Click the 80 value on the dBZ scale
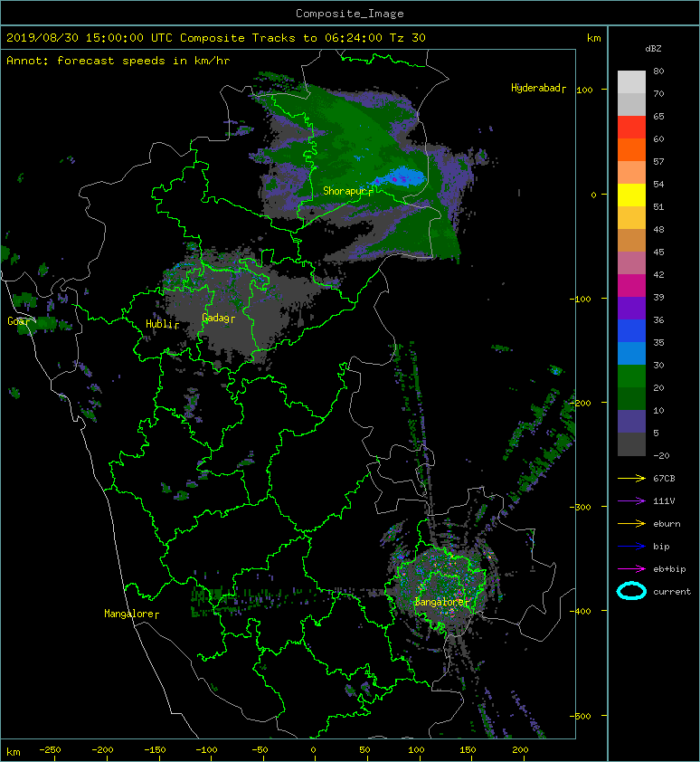 [x=658, y=71]
